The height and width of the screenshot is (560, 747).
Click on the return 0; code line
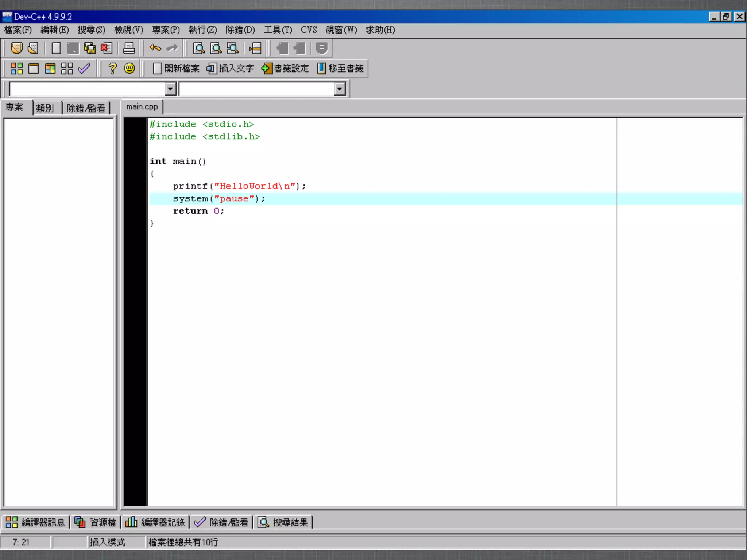pos(198,211)
